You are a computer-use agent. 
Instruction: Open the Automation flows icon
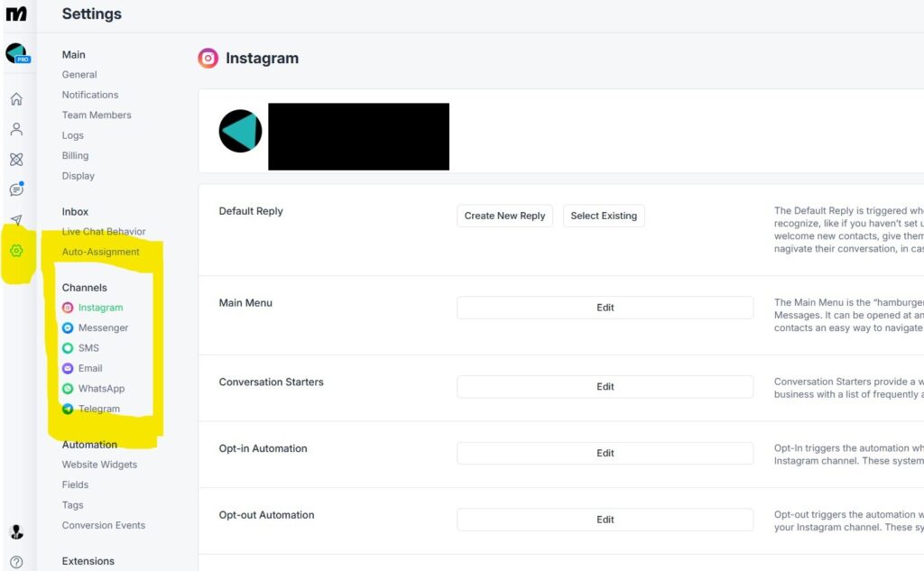16,159
